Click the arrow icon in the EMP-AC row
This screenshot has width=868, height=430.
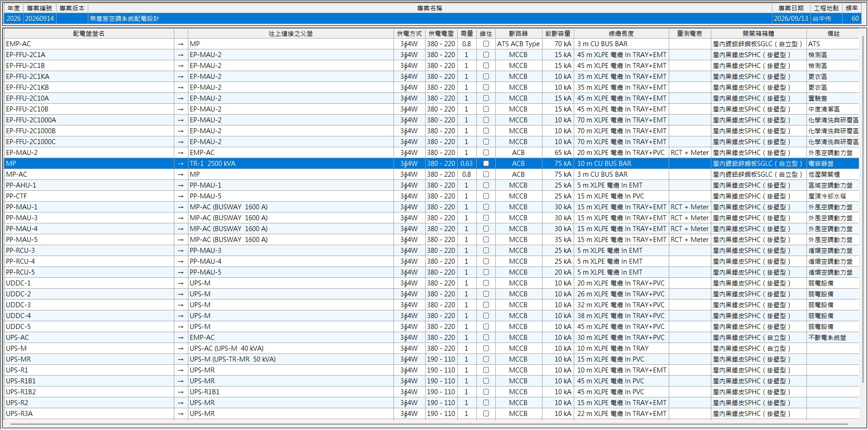(181, 44)
